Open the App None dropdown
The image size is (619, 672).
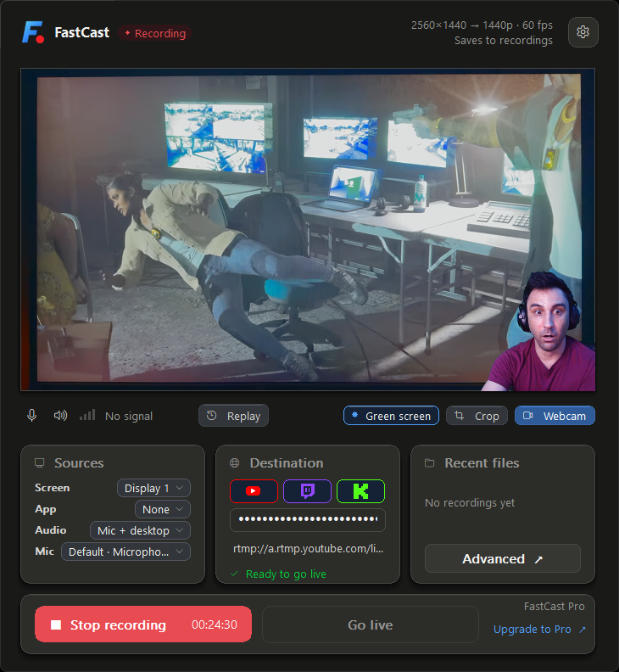[x=163, y=509]
